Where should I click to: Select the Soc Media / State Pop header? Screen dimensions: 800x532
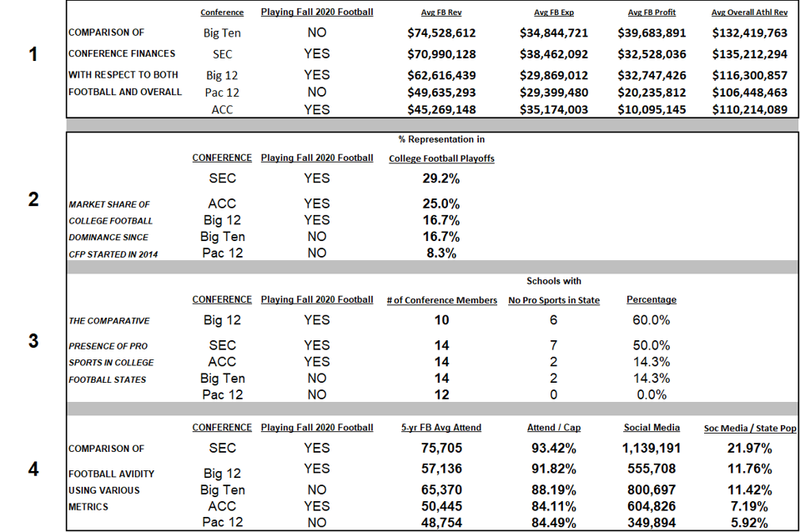(x=749, y=428)
